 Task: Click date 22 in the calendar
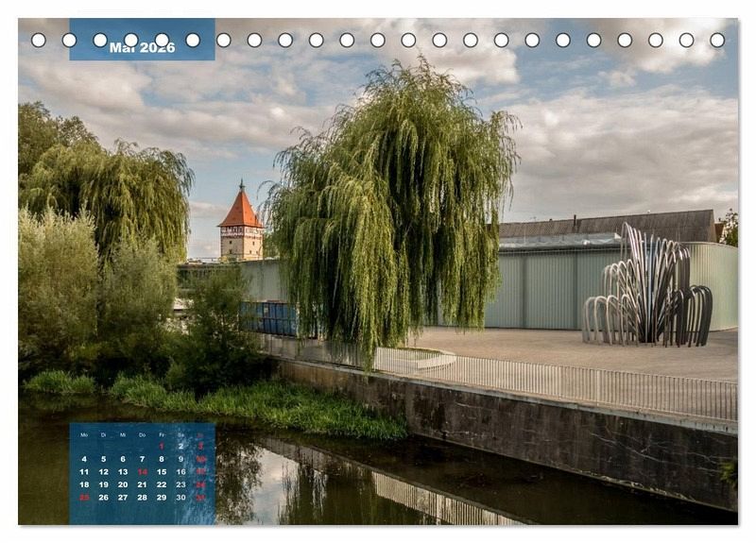[161, 484]
